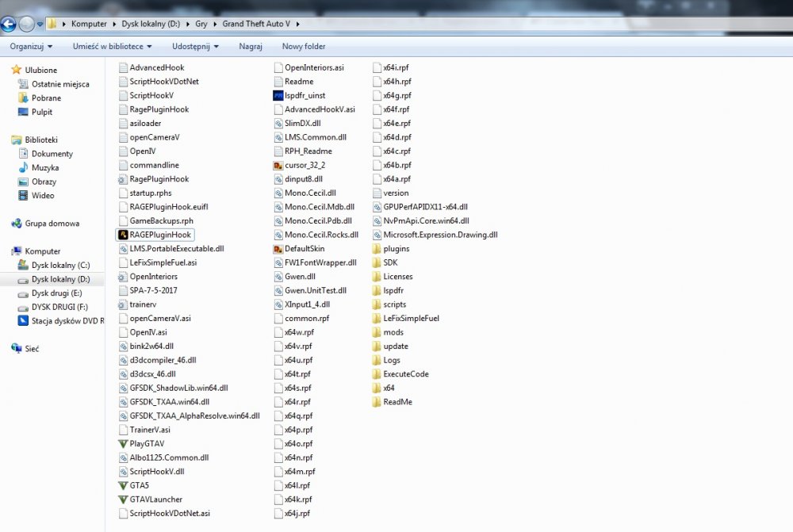
Task: Select the file common.rpf
Action: 307,319
